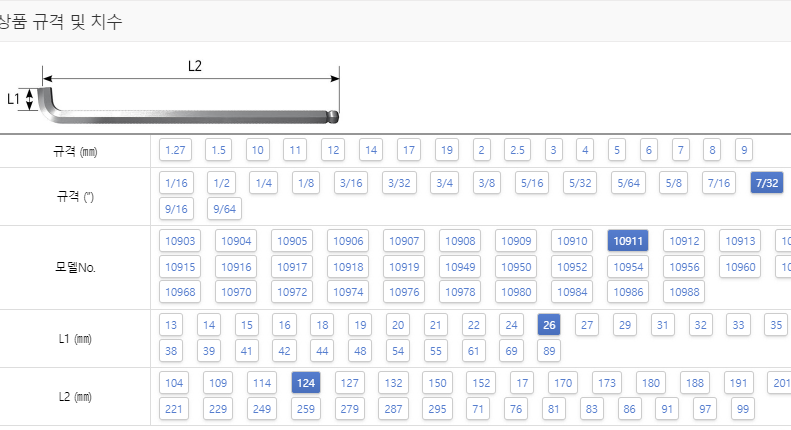Select L1 length 13 mm
The width and height of the screenshot is (791, 430).
coord(171,325)
